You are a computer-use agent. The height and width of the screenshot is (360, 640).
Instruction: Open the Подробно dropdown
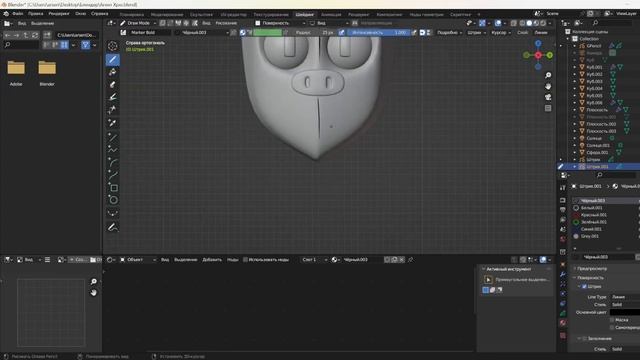pos(449,32)
